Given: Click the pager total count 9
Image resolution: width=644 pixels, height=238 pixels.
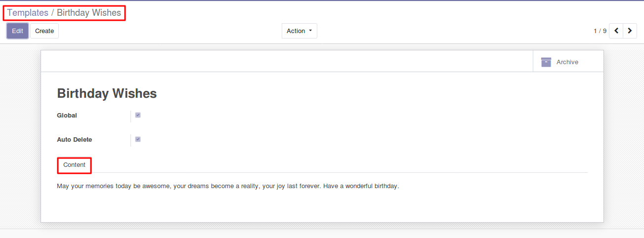Looking at the screenshot, I should tap(604, 31).
